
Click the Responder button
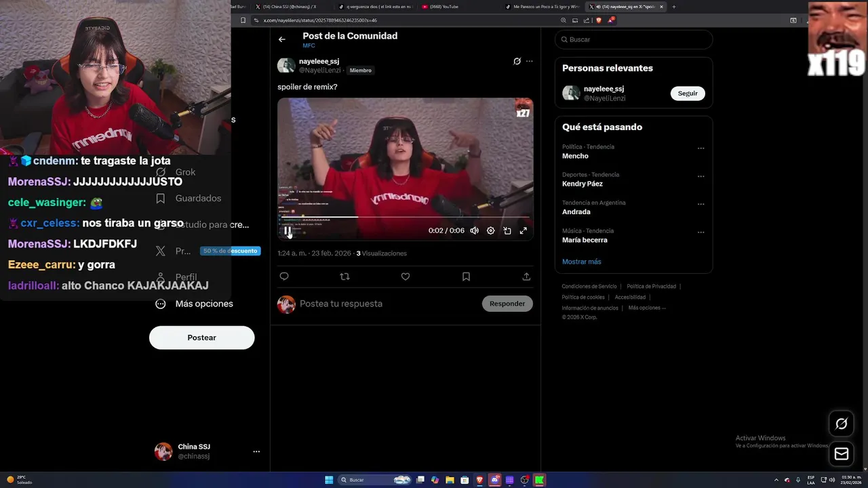[x=507, y=304]
